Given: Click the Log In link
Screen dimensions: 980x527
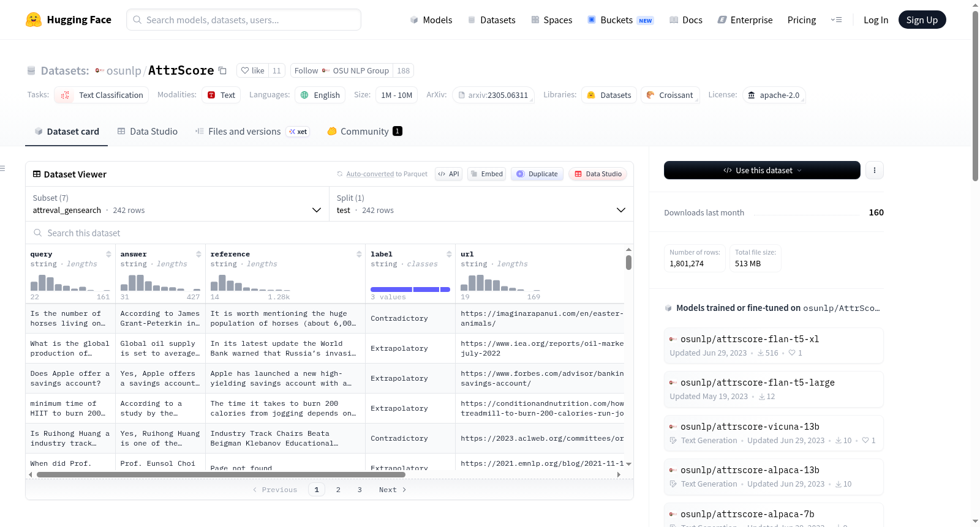Looking at the screenshot, I should pos(876,20).
